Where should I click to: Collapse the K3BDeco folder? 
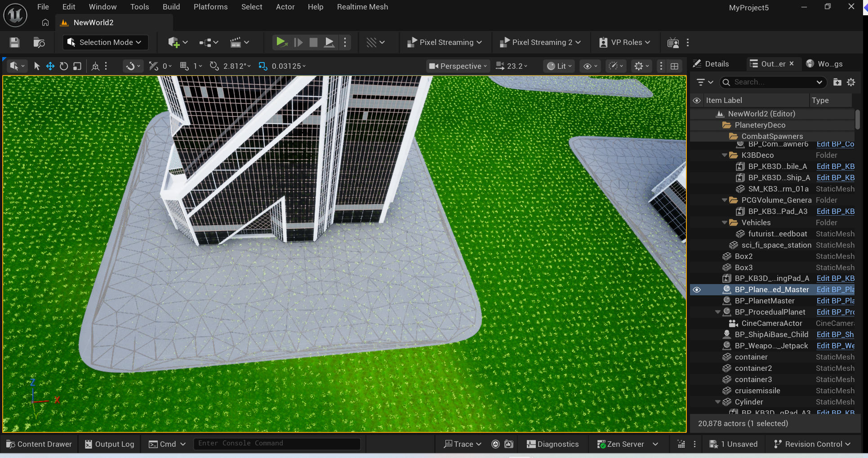tap(724, 155)
